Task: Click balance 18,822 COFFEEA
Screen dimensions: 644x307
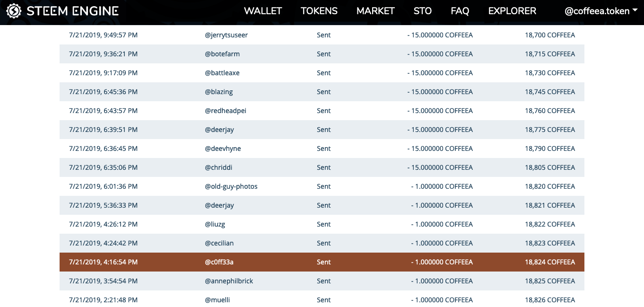Action: (550, 224)
